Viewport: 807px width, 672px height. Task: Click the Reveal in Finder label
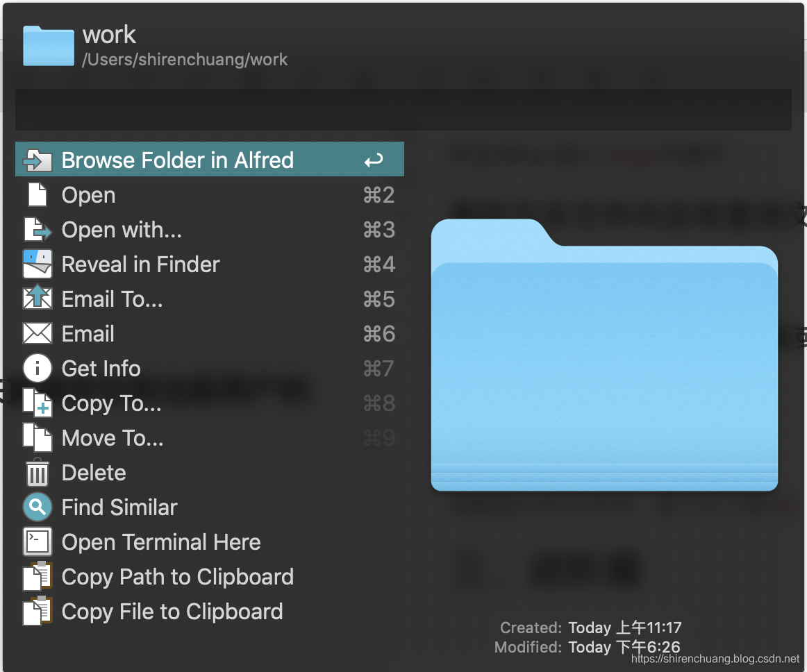point(140,264)
